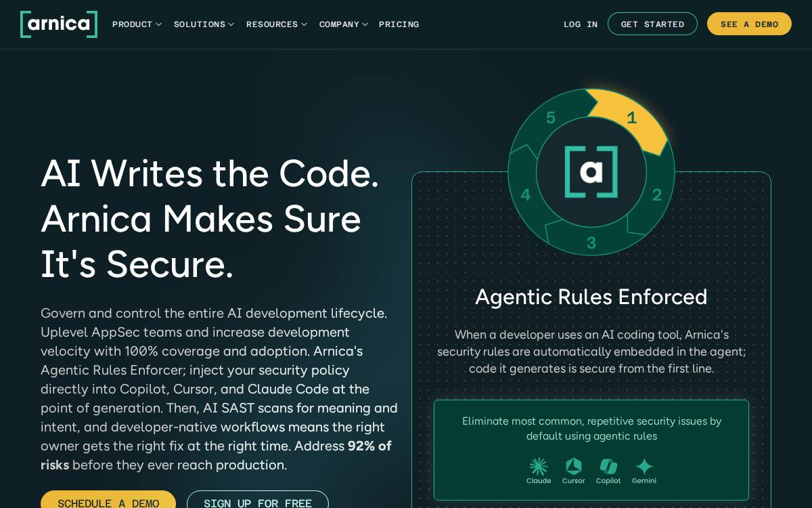Click the Agentic Rules Enforced heading
The width and height of the screenshot is (812, 508).
click(x=591, y=297)
